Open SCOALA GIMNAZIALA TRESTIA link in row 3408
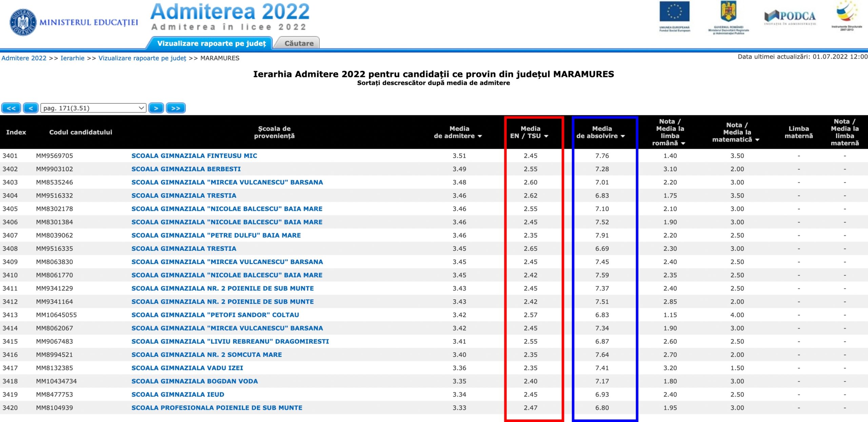The image size is (868, 422). (184, 248)
